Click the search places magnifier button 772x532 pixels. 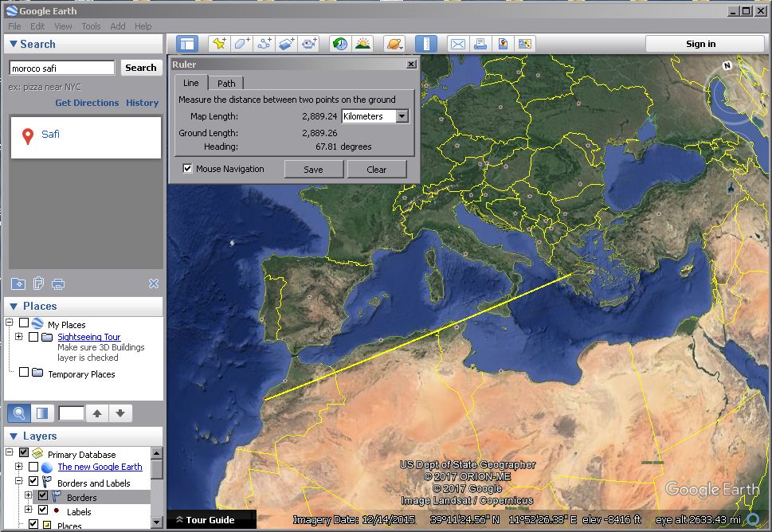(18, 413)
